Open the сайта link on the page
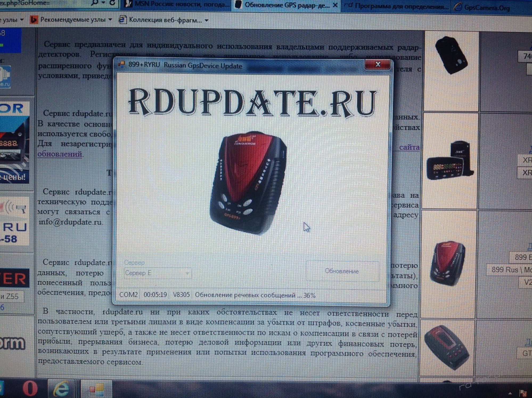Screen dimensions: 532x398 coord(409,147)
